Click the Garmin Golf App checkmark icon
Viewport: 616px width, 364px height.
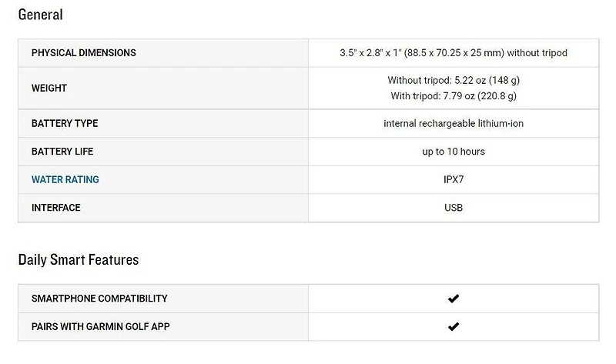[454, 326]
